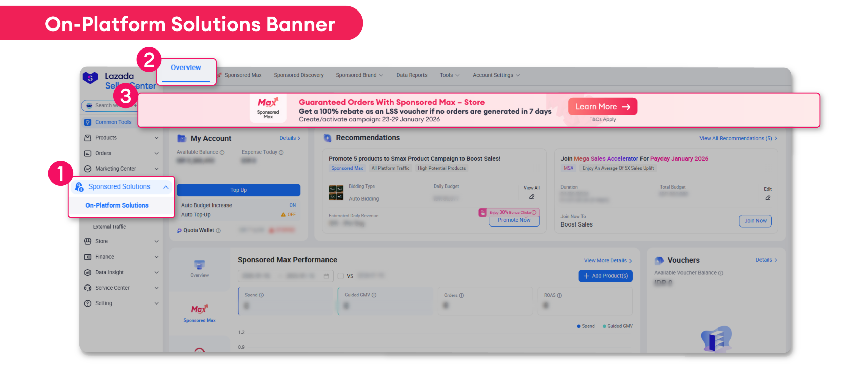Click the Lazada Seller Center logo
This screenshot has width=868, height=373.
click(90, 78)
